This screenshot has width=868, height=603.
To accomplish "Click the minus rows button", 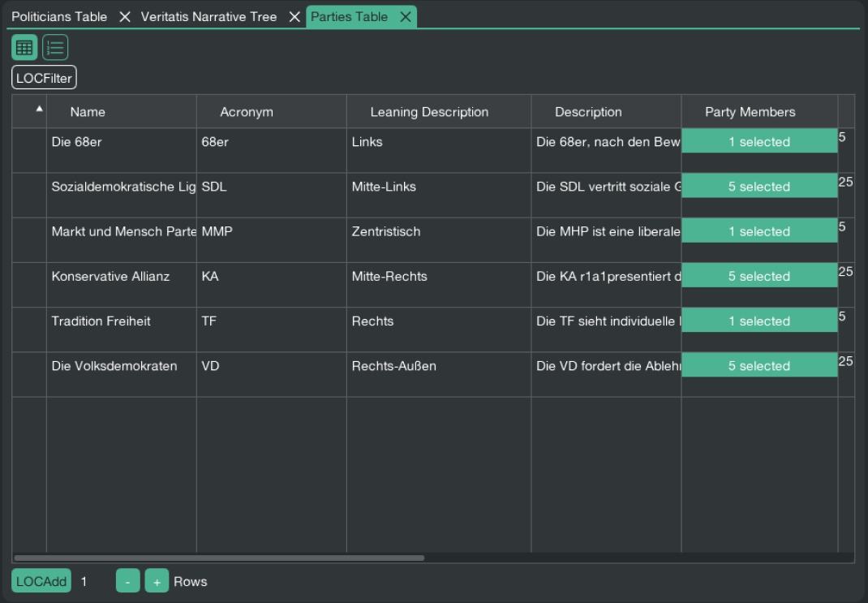I will tap(127, 581).
